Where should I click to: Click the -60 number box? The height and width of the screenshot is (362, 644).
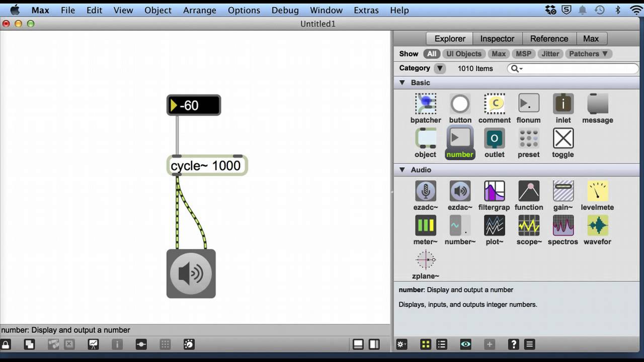tap(194, 105)
